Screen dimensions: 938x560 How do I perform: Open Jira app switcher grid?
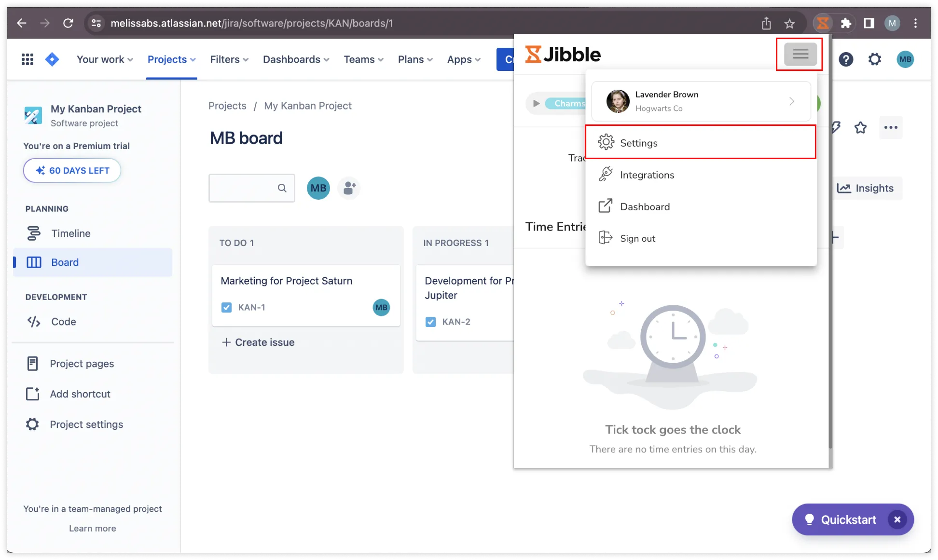(28, 59)
